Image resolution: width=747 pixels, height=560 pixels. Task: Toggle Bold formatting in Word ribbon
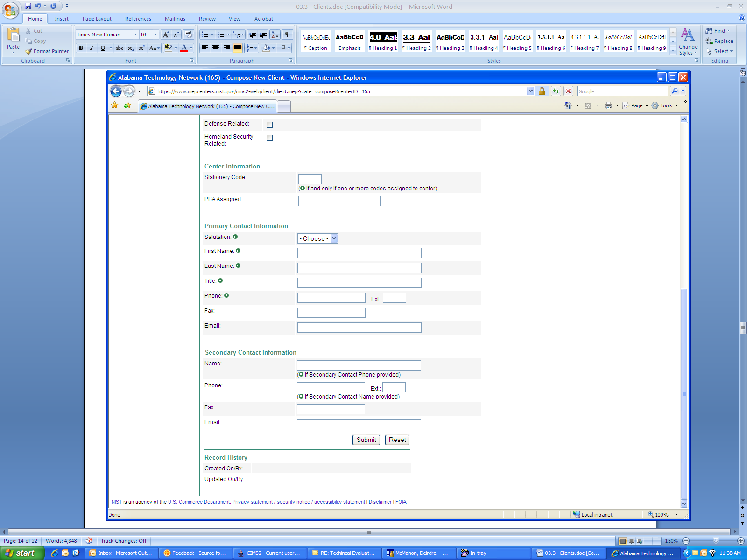[x=81, y=48]
